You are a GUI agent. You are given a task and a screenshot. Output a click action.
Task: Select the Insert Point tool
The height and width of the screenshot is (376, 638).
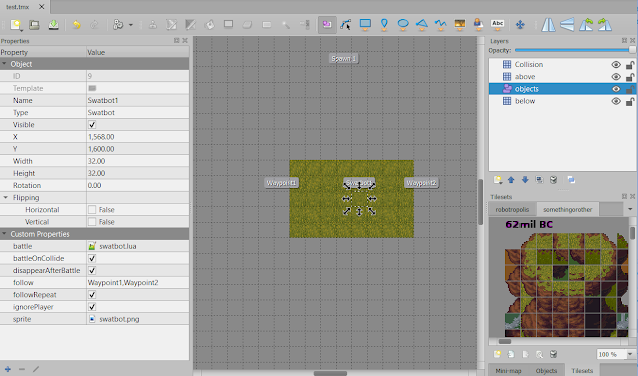point(384,24)
